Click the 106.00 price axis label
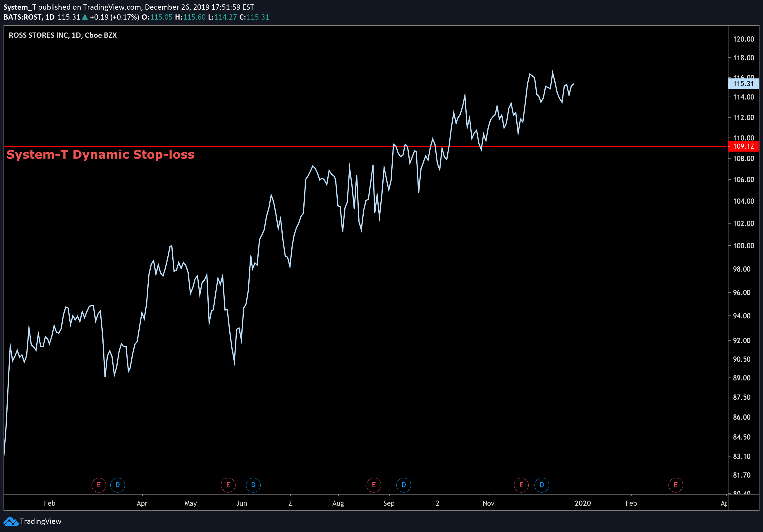 [743, 179]
